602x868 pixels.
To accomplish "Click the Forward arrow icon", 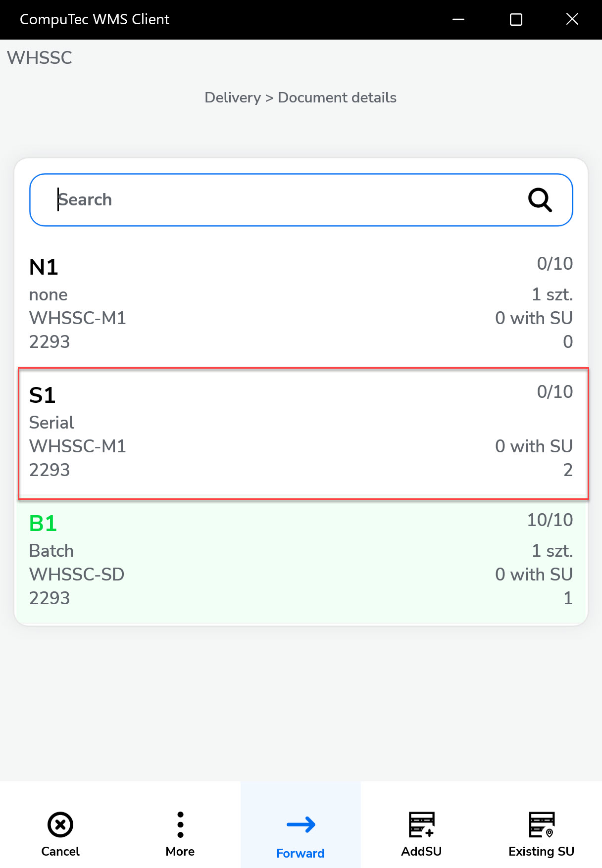I will click(301, 824).
